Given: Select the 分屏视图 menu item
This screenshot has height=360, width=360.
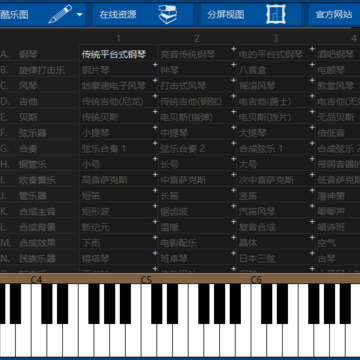Looking at the screenshot, I should click(x=226, y=15).
